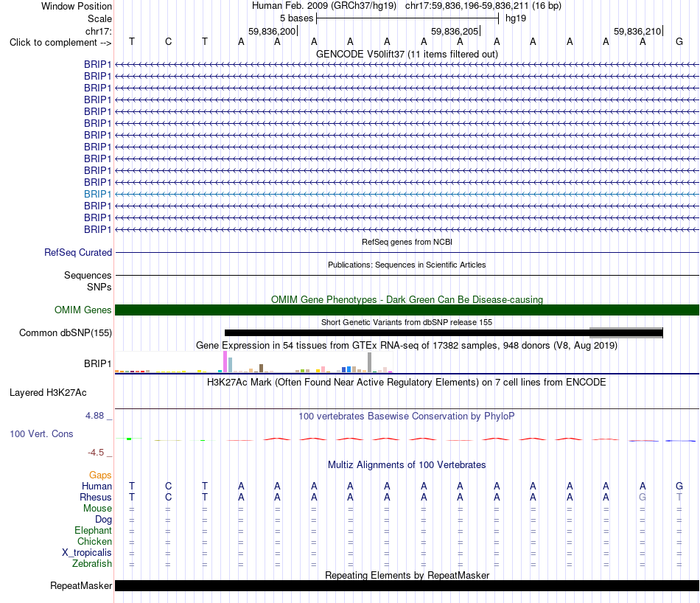
Task: Click the 'Scale' track label
Action: (99, 18)
